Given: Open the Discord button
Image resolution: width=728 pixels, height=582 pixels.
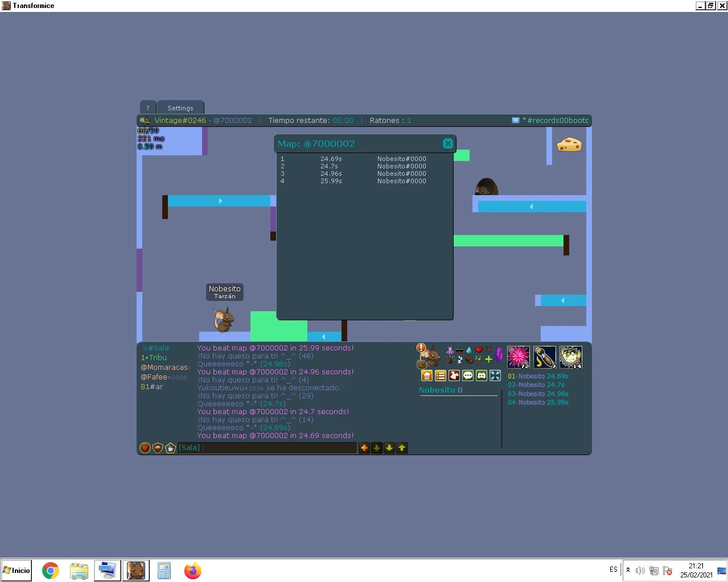Looking at the screenshot, I should click(482, 375).
